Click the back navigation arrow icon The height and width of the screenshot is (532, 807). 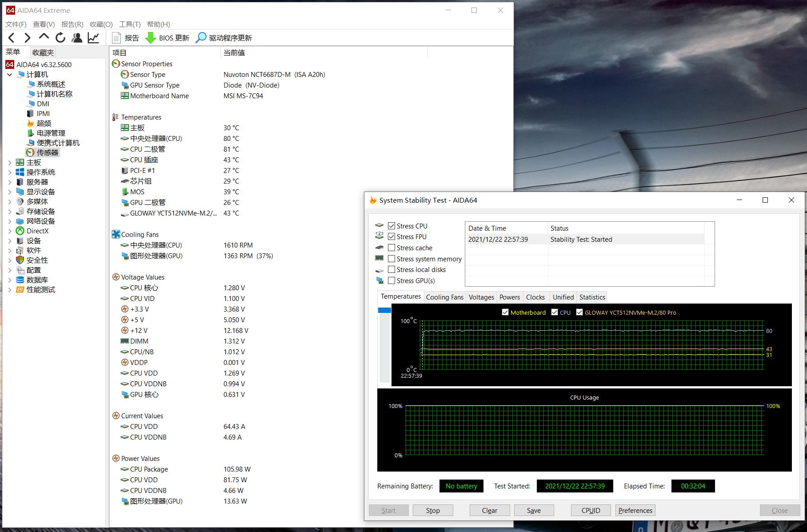click(12, 38)
